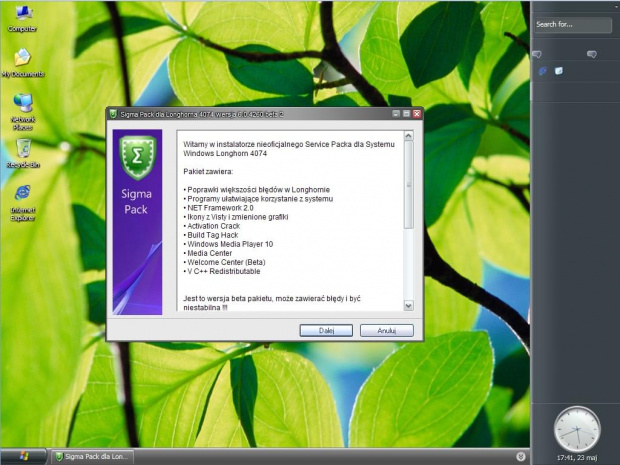This screenshot has height=465, width=620.
Task: Click the blue Internet Explorer sidebar icon
Action: (542, 71)
